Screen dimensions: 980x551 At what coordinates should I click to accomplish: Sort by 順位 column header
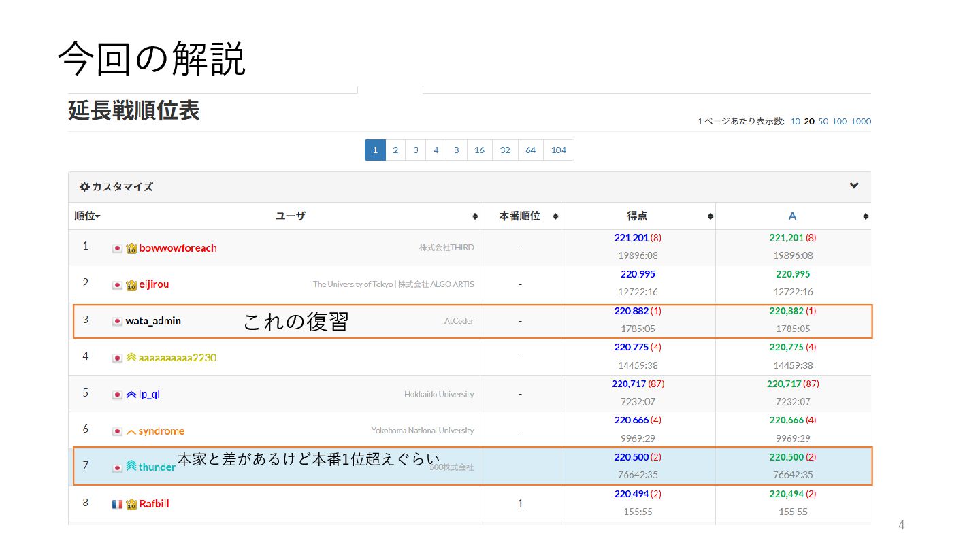pos(87,216)
